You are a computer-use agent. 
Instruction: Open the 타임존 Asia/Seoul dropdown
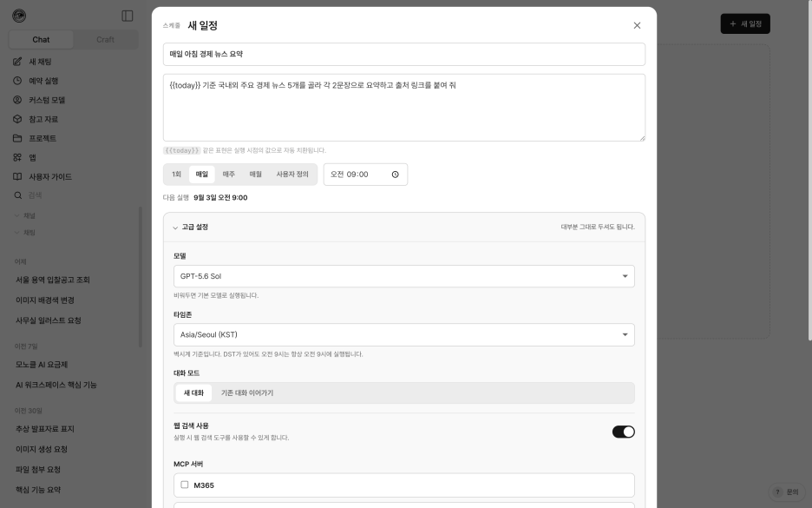(x=404, y=335)
